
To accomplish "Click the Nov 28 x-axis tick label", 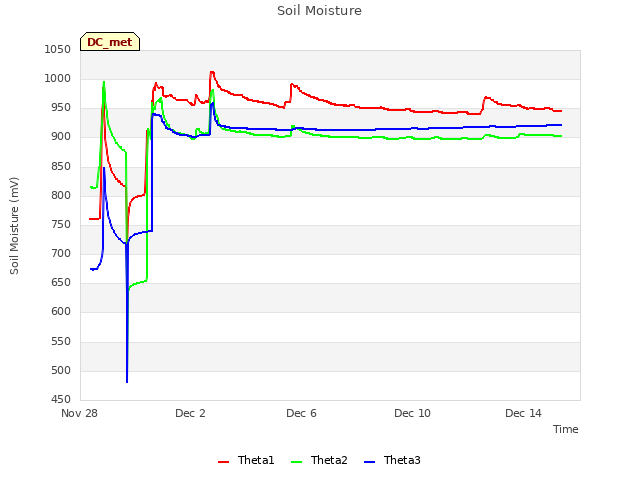I will click(80, 413).
